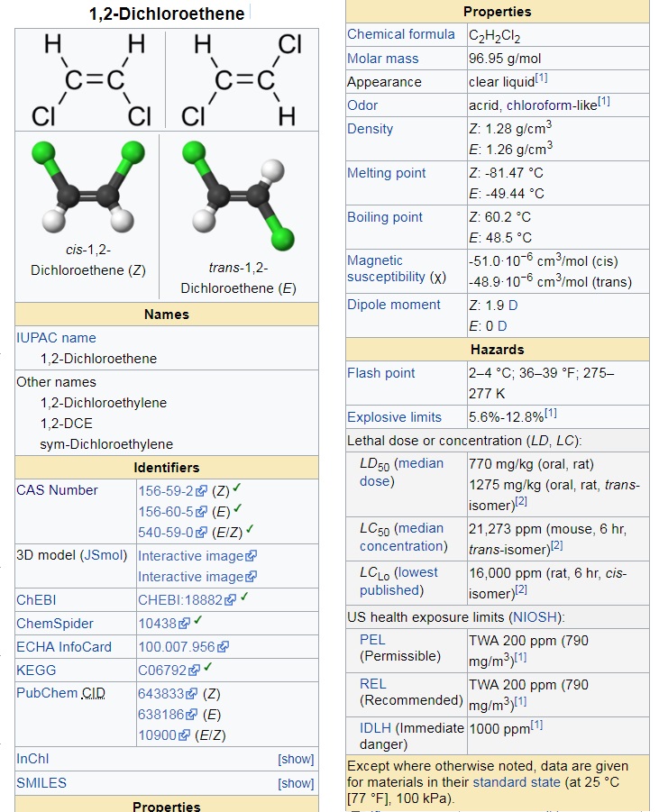Open the Boiling point link

385,217
